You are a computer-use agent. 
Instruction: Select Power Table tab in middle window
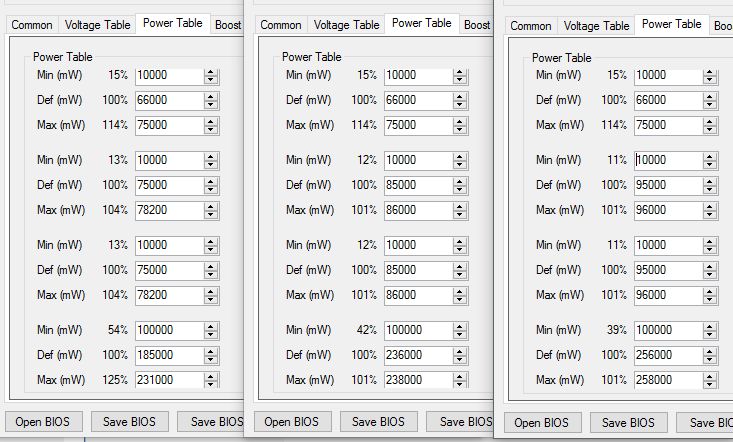pyautogui.click(x=422, y=23)
